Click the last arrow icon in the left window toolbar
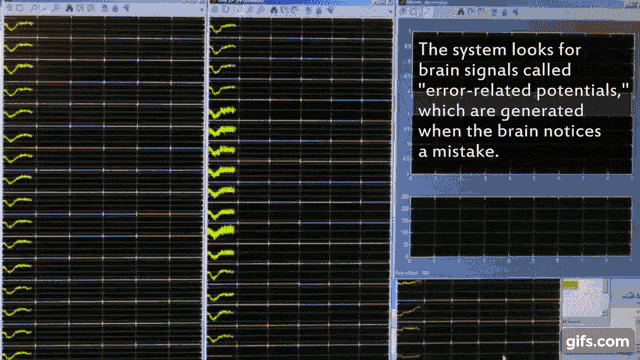 click(x=127, y=8)
